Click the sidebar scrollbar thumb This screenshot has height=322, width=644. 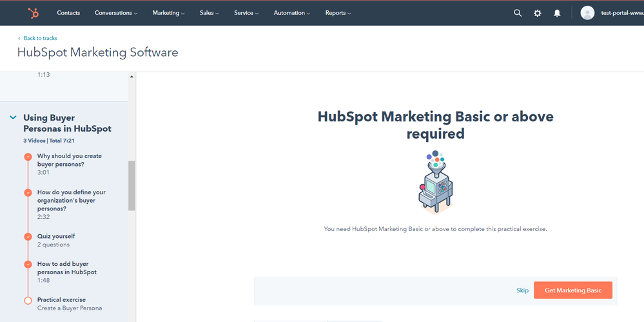pyautogui.click(x=132, y=185)
